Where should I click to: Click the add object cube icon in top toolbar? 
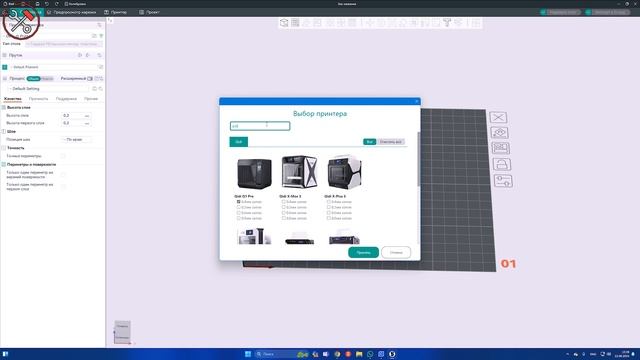pos(284,23)
